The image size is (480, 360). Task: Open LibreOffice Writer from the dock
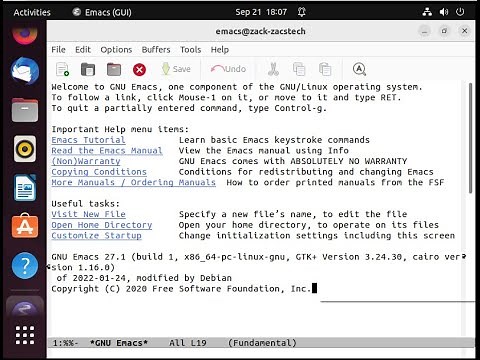(25, 188)
